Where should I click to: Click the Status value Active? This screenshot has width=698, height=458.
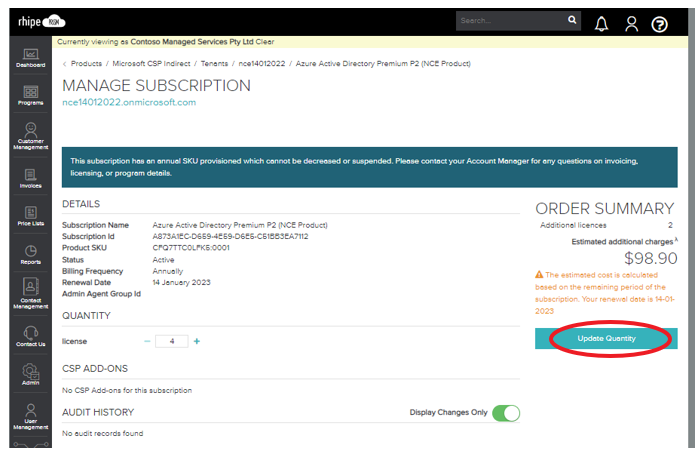click(x=163, y=260)
